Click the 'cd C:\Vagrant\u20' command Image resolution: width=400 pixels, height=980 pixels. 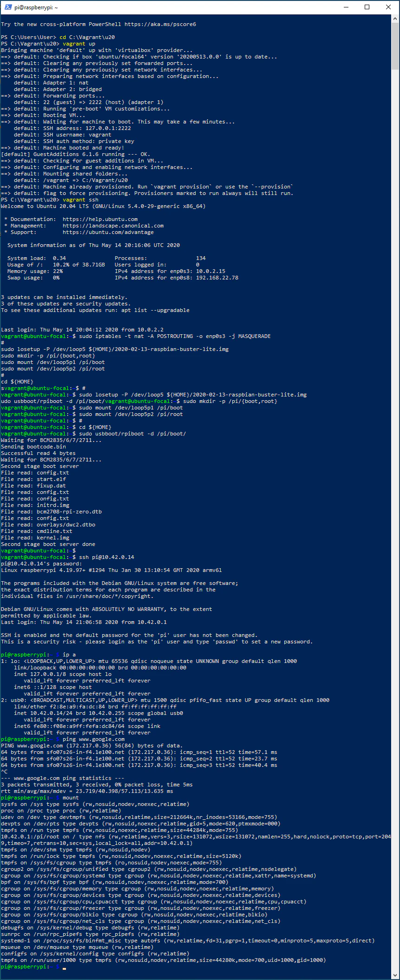(87, 37)
